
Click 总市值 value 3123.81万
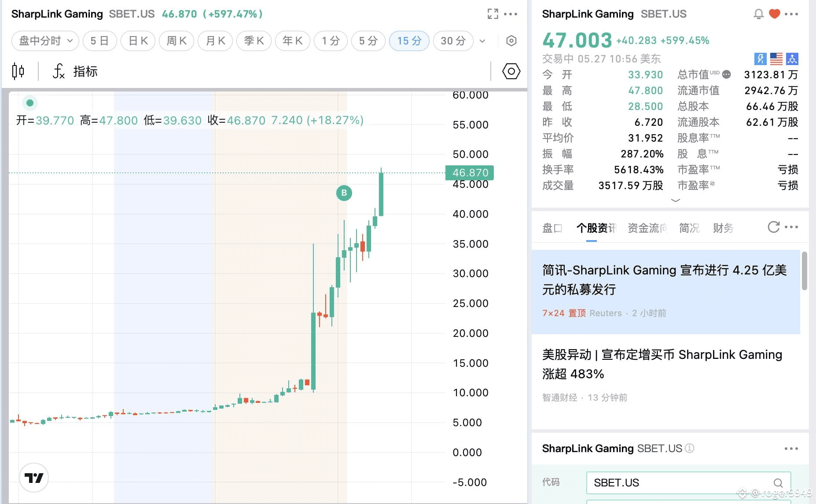(x=771, y=75)
